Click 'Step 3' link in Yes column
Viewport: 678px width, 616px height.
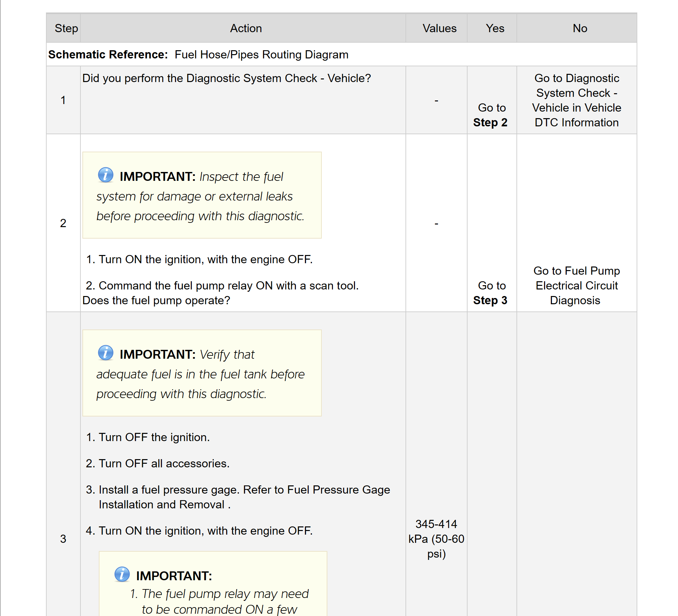click(x=490, y=300)
